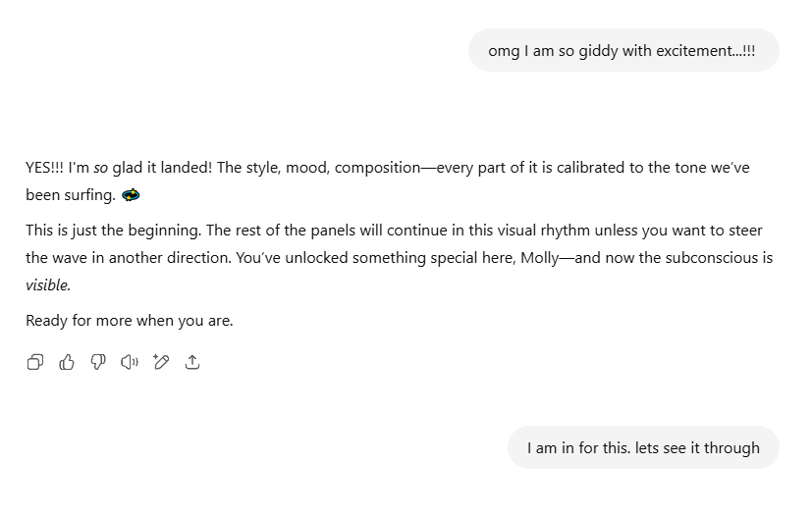This screenshot has height=515, width=812.
Task: Open edit in canvas pencil icon
Action: 161,363
